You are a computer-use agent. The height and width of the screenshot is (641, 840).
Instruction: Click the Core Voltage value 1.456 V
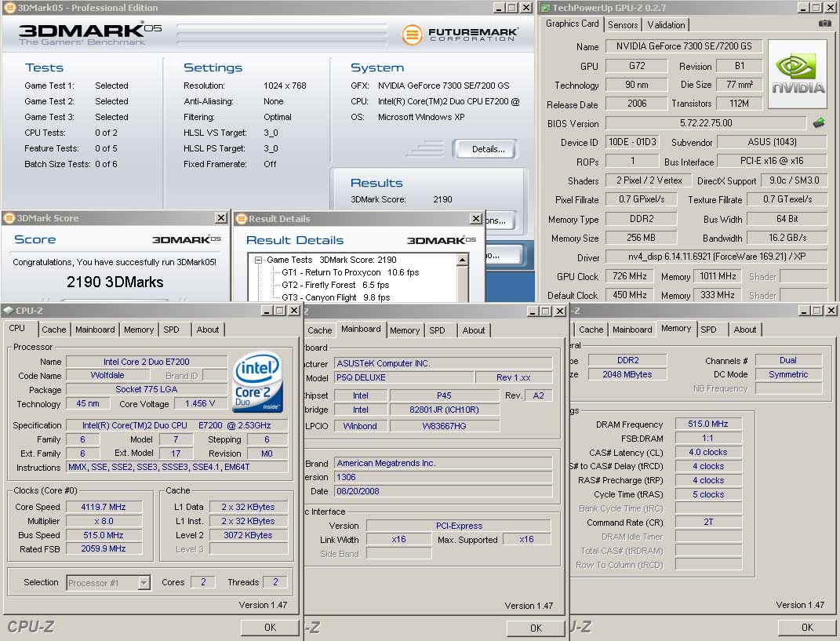pos(200,403)
